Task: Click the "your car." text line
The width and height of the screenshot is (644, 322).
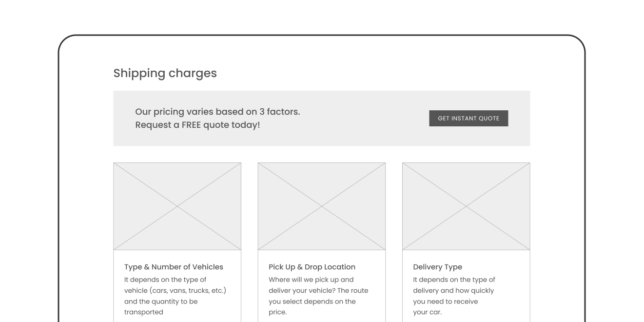Action: [x=427, y=312]
